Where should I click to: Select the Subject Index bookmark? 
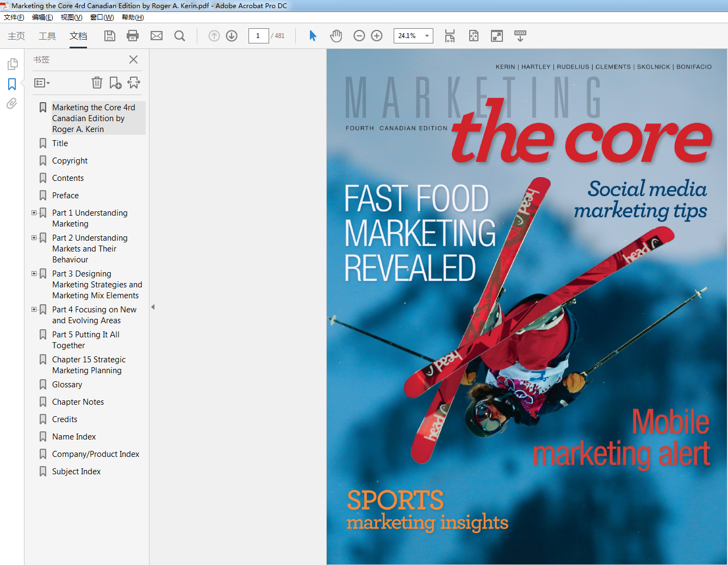pos(76,472)
